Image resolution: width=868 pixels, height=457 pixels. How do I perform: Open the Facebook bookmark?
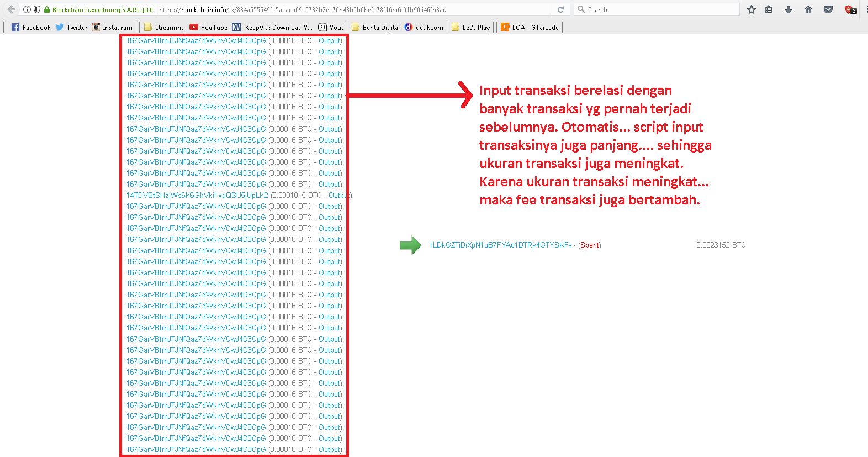pyautogui.click(x=31, y=27)
